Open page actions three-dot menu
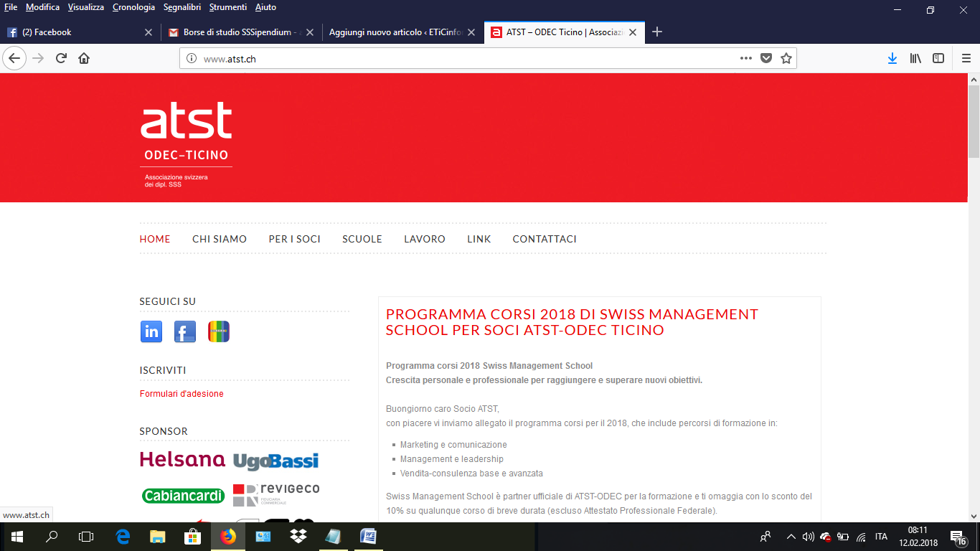 click(746, 58)
